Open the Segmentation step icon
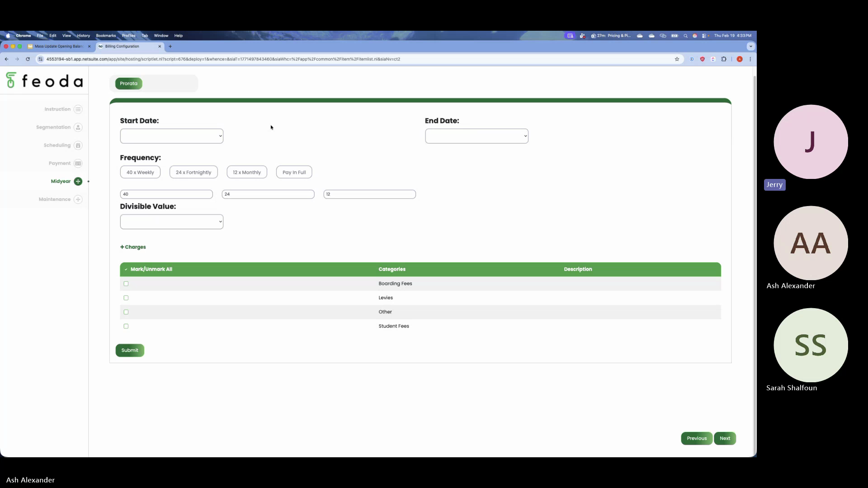 [78, 127]
